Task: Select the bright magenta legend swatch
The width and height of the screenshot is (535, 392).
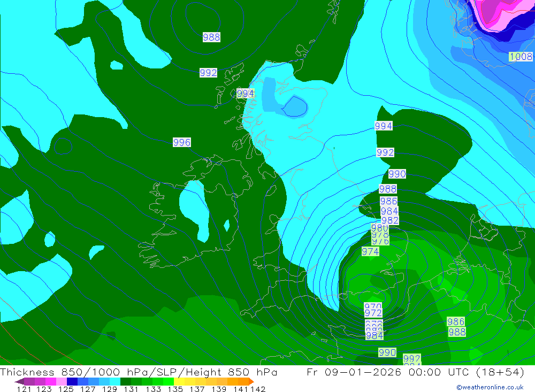Action: pyautogui.click(x=50, y=381)
